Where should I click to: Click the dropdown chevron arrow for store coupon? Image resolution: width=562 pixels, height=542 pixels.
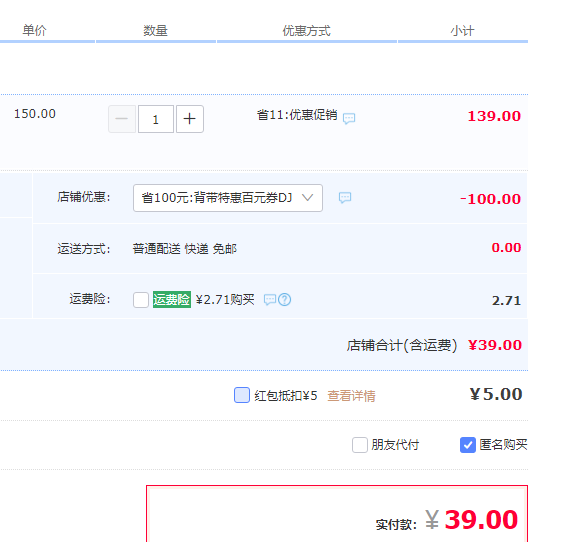(x=308, y=198)
